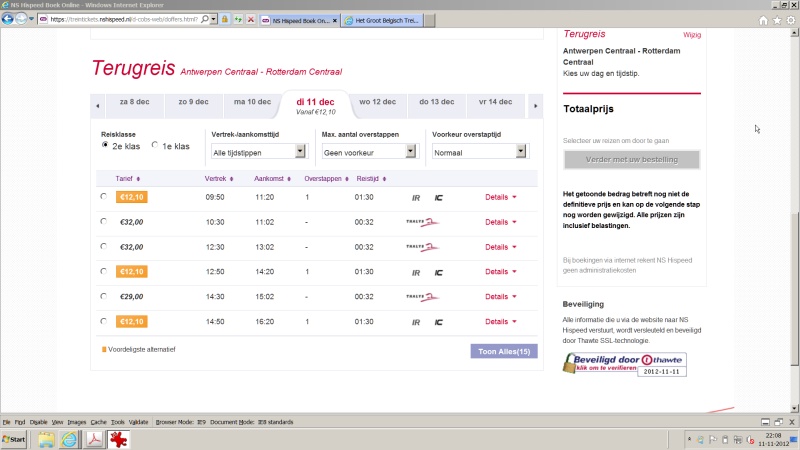Expand Details for the 12:50 departure
Screen dimensions: 800x450
(500, 271)
